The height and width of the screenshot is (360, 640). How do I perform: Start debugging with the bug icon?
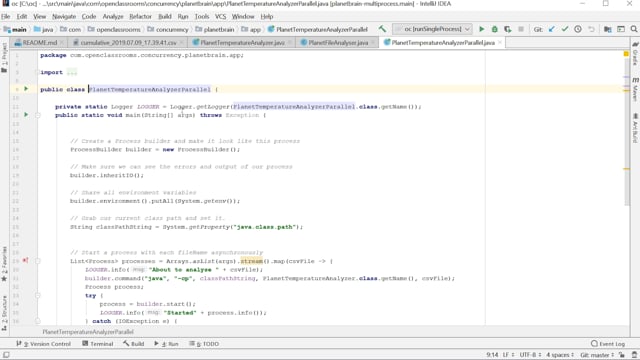coord(494,29)
